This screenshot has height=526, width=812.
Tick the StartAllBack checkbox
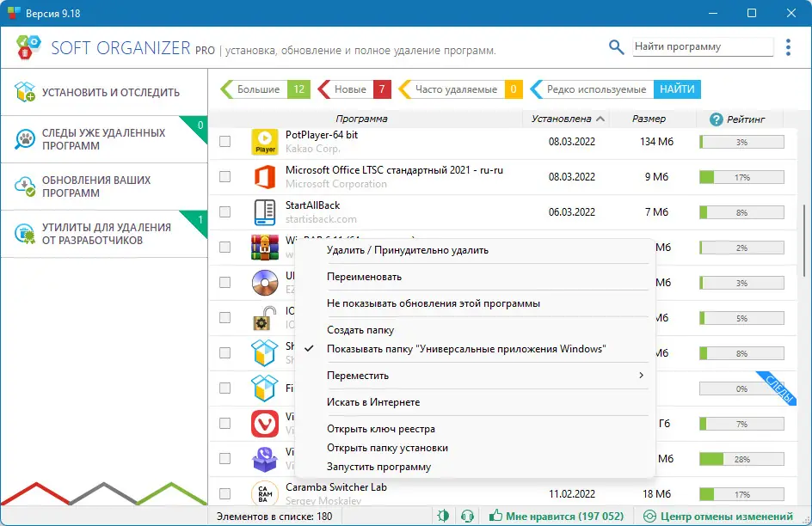225,211
